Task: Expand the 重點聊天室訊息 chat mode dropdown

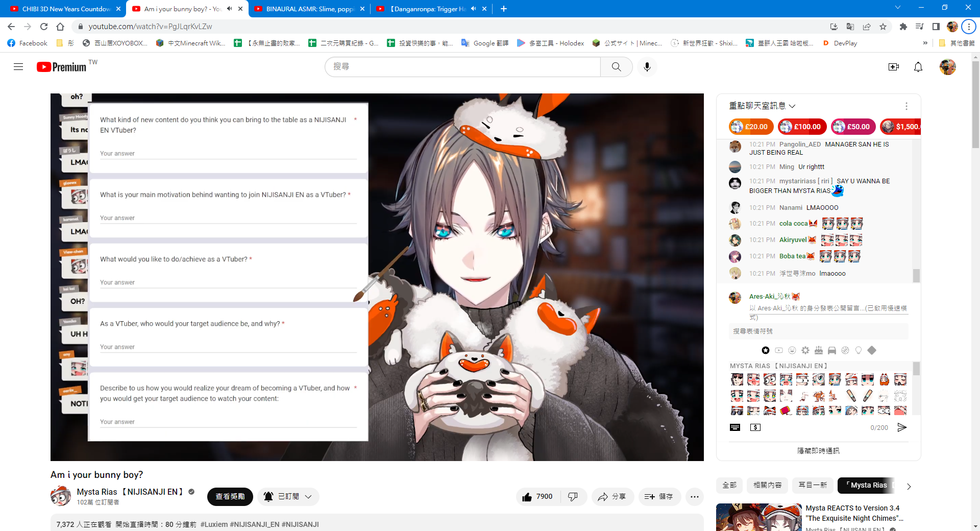Action: (x=763, y=106)
